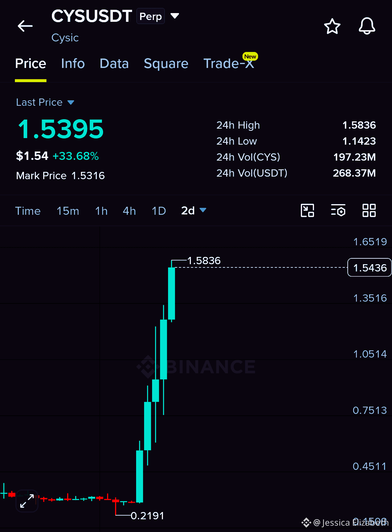This screenshot has height=532, width=392.
Task: Add CYSUSDT to favorites with star icon
Action: click(332, 27)
